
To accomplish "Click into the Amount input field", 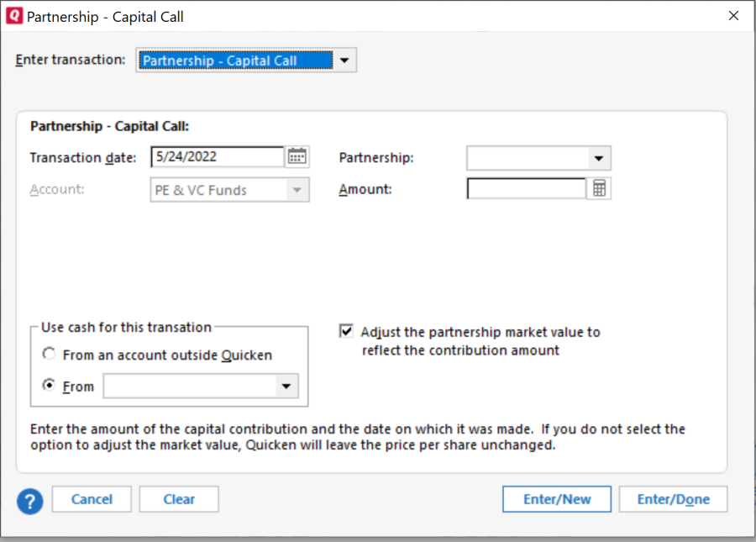I will click(x=526, y=189).
